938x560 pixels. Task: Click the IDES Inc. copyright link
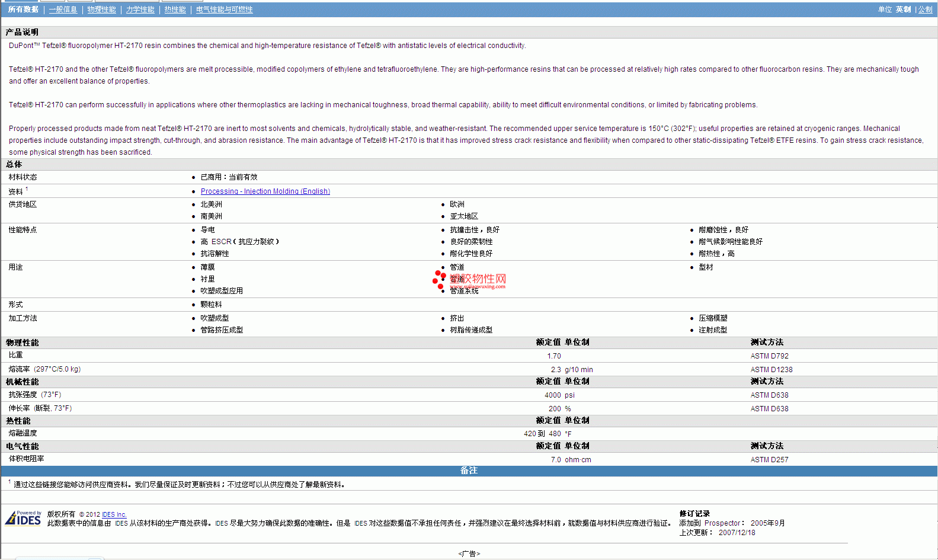coord(114,514)
